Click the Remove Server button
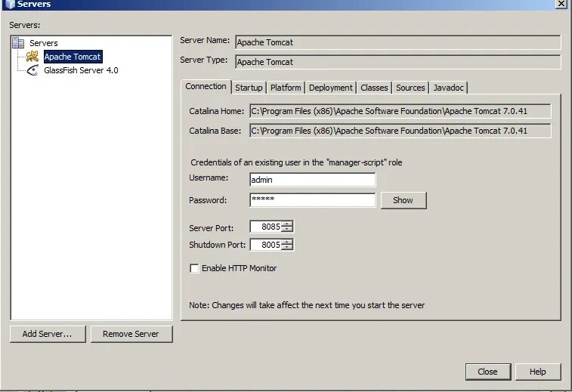This screenshot has height=392, width=572. point(131,334)
